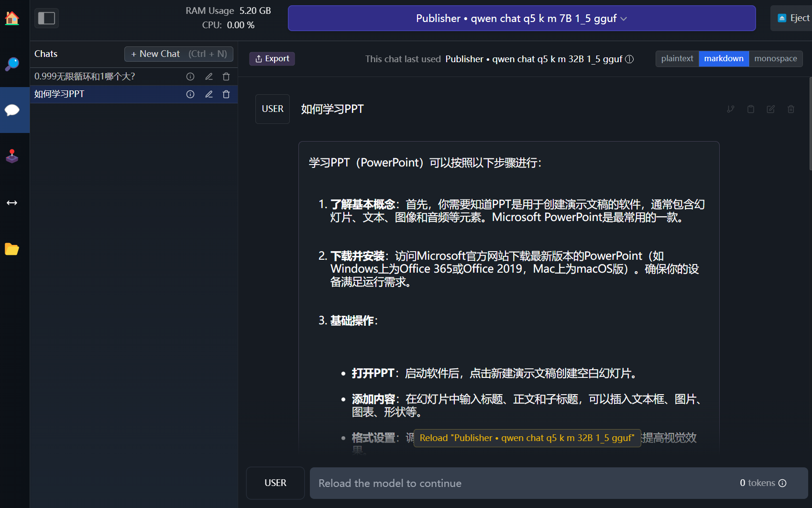Open the Local Server double-arrow icon
The height and width of the screenshot is (508, 812).
click(x=12, y=203)
